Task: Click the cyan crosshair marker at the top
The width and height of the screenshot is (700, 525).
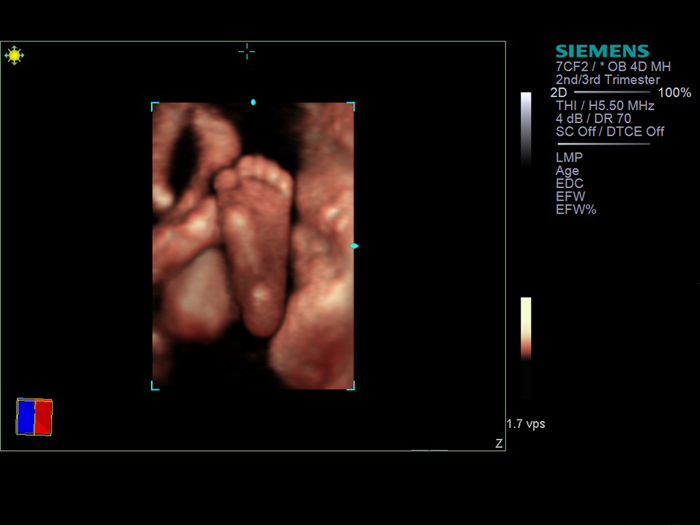Action: (246, 52)
